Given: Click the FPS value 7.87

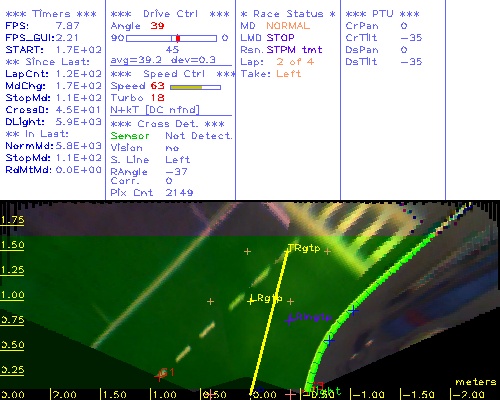Looking at the screenshot, I should click(x=68, y=26).
